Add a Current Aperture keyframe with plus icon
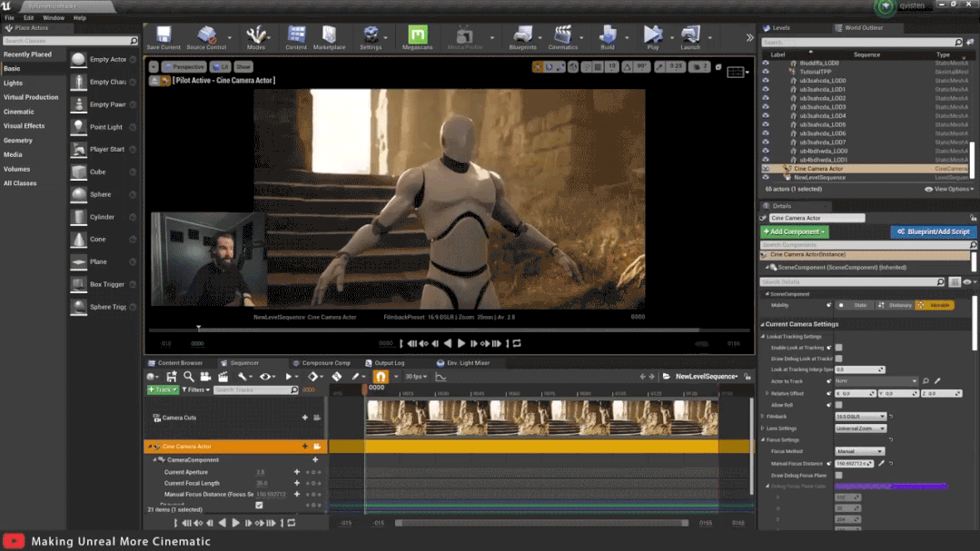Screen dimensions: 980x551 click(x=297, y=472)
